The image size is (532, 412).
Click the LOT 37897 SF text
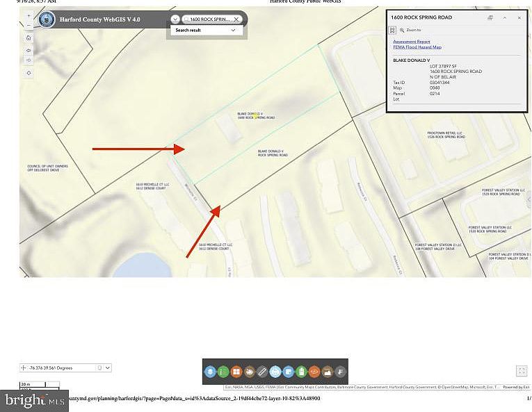click(443, 66)
